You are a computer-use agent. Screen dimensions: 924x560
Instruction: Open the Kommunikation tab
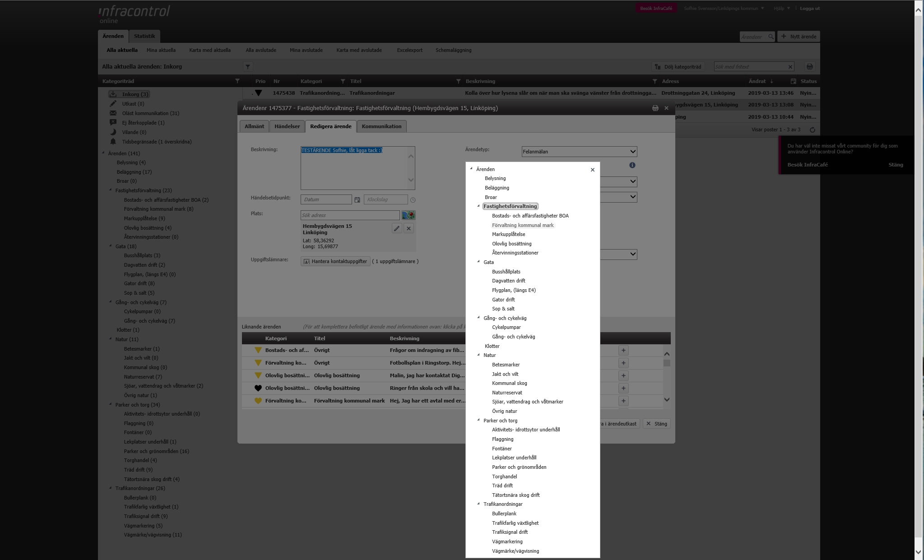point(381,126)
